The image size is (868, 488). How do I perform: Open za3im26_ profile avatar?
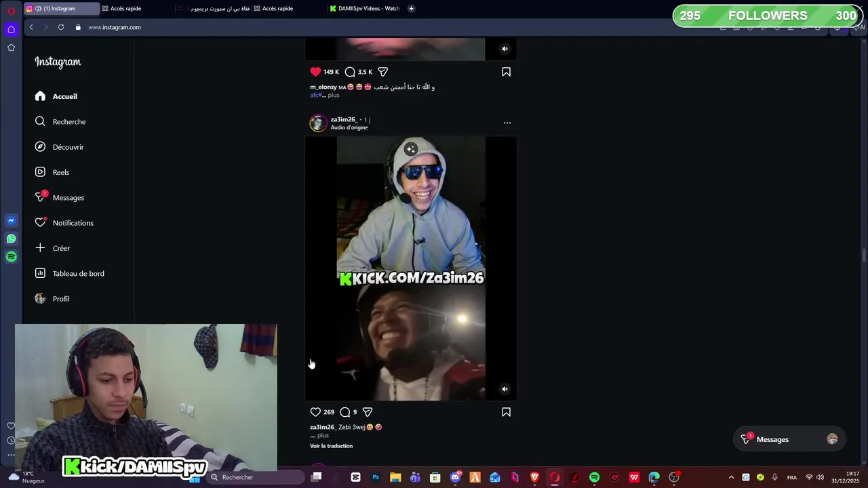pyautogui.click(x=318, y=123)
